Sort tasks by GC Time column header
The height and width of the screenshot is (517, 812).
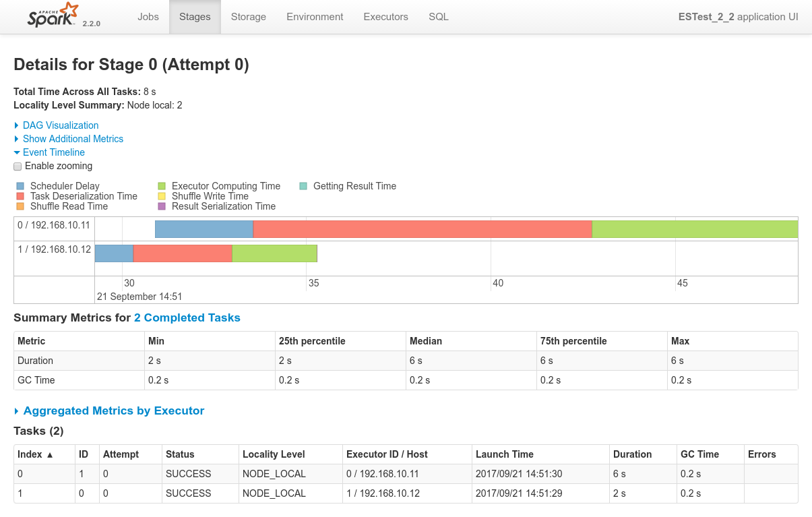point(710,454)
